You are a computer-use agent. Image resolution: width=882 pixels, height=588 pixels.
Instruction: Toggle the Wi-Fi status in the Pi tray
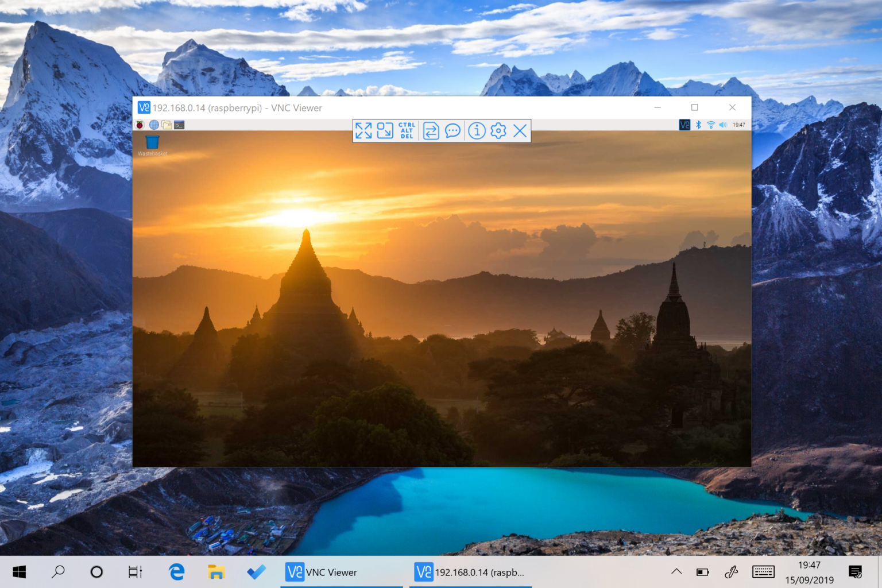point(710,124)
